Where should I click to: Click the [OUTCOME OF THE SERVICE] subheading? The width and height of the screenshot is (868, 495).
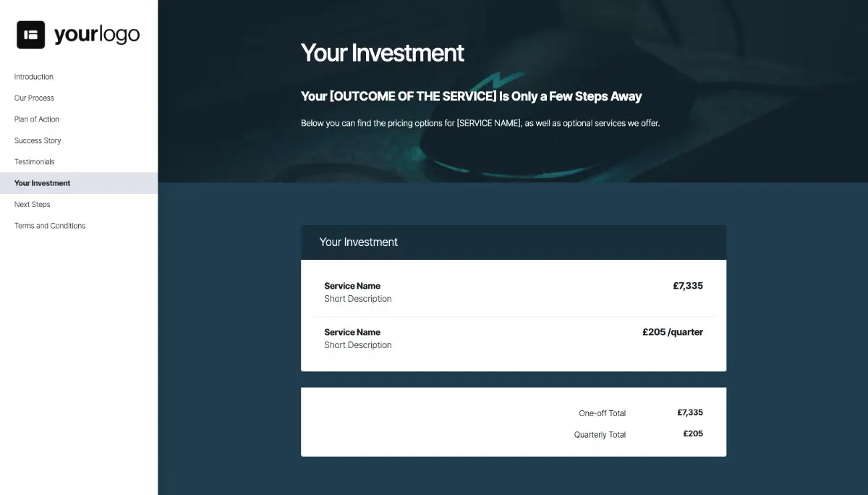(x=471, y=96)
